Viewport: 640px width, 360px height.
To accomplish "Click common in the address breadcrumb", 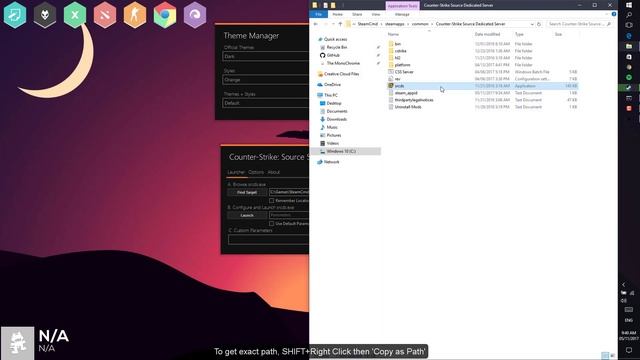I will [x=420, y=24].
